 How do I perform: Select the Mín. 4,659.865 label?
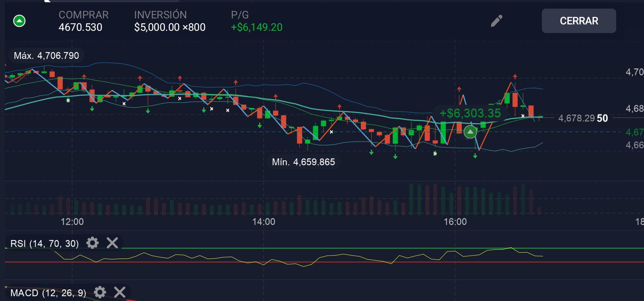303,162
